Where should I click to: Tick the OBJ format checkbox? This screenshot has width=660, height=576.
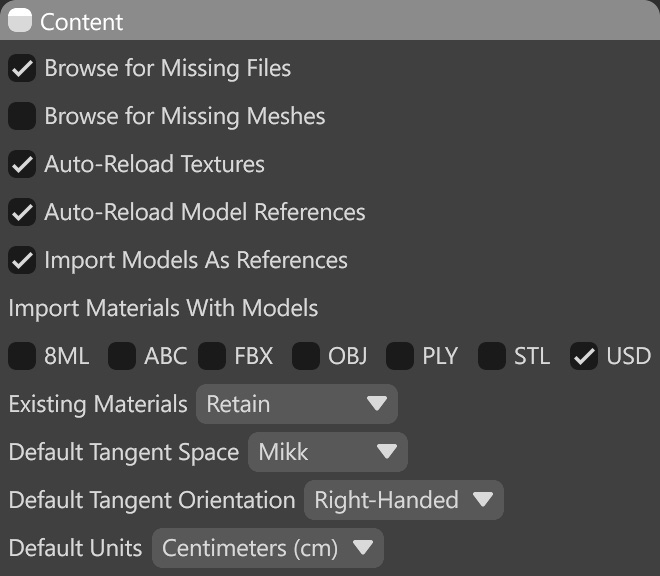[x=306, y=356]
